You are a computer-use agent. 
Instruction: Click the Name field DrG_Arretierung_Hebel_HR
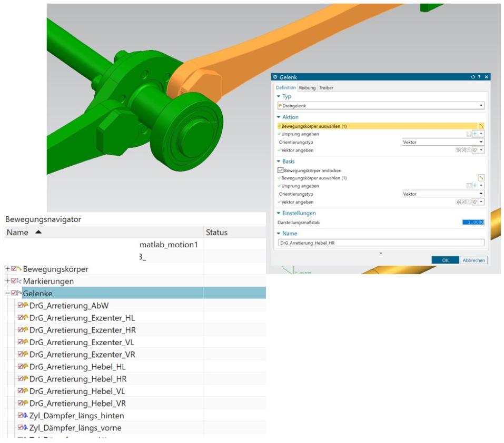pos(381,243)
